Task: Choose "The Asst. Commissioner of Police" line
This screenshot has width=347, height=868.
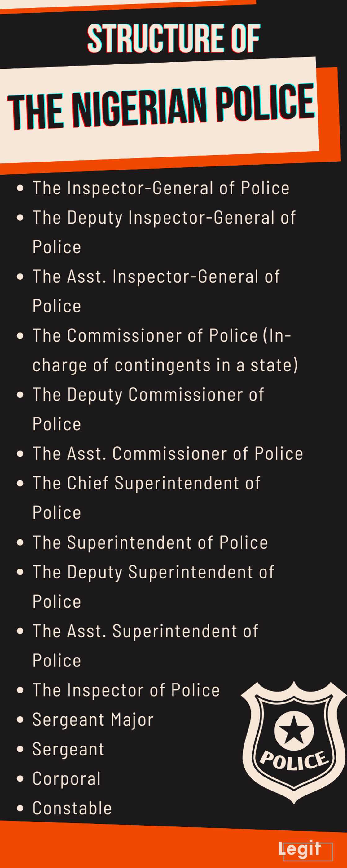Action: point(168,454)
